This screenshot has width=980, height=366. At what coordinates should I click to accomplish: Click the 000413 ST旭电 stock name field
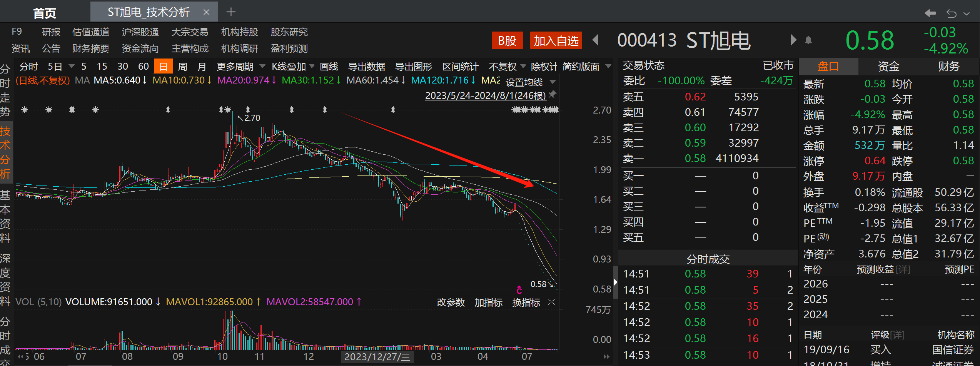pyautogui.click(x=684, y=40)
